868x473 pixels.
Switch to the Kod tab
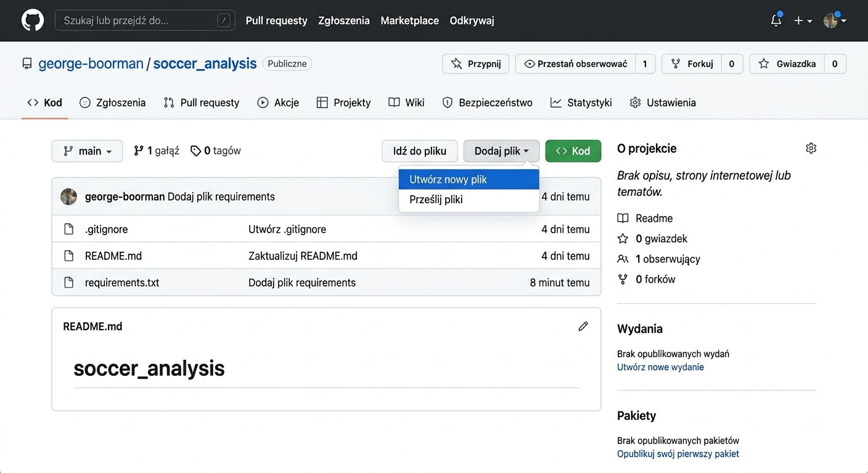[x=44, y=102]
